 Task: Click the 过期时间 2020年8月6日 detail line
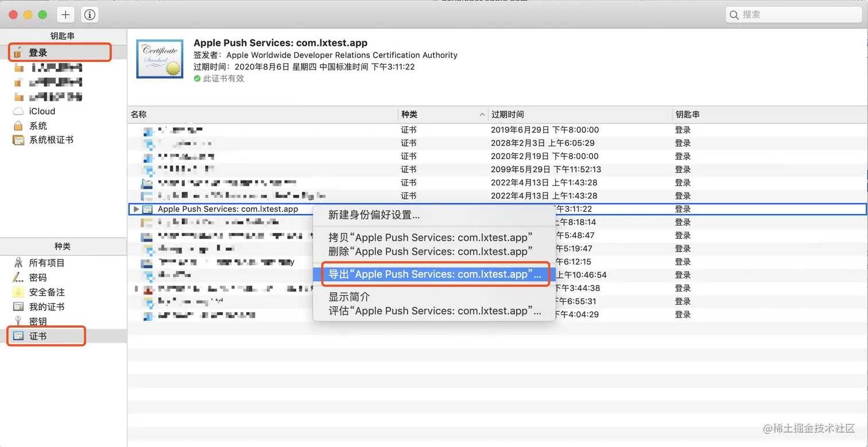(x=304, y=67)
